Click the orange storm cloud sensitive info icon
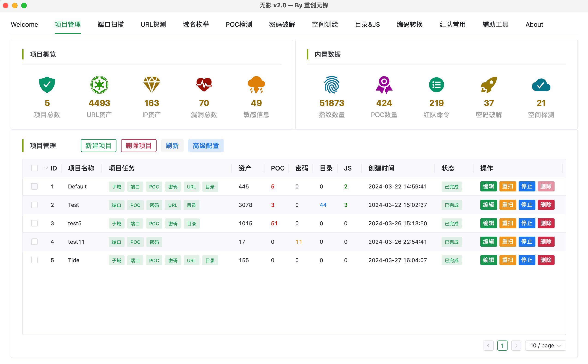The width and height of the screenshot is (588, 364). (256, 85)
